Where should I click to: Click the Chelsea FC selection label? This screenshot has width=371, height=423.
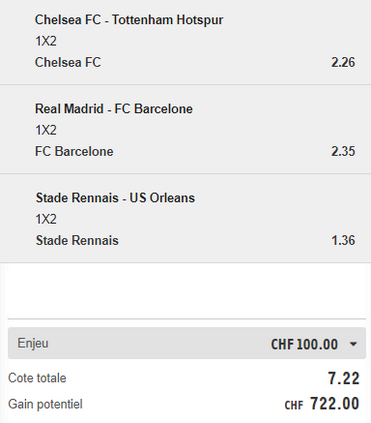(x=68, y=62)
